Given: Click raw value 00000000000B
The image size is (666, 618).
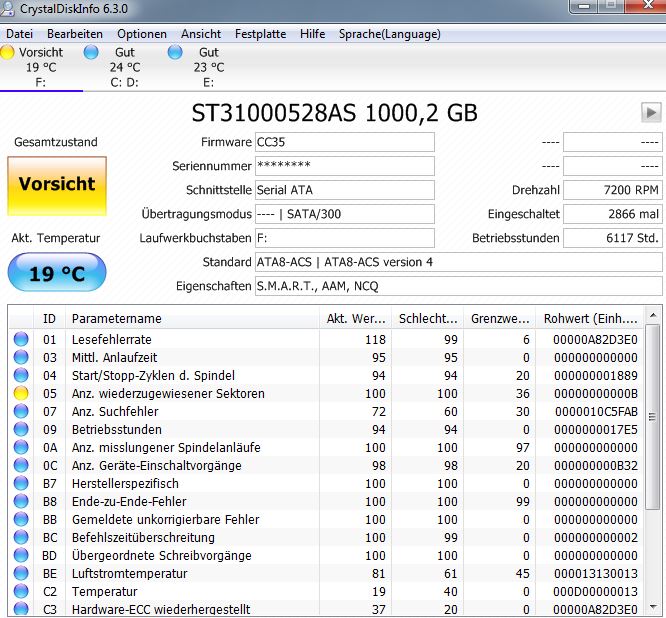Looking at the screenshot, I should 595,394.
